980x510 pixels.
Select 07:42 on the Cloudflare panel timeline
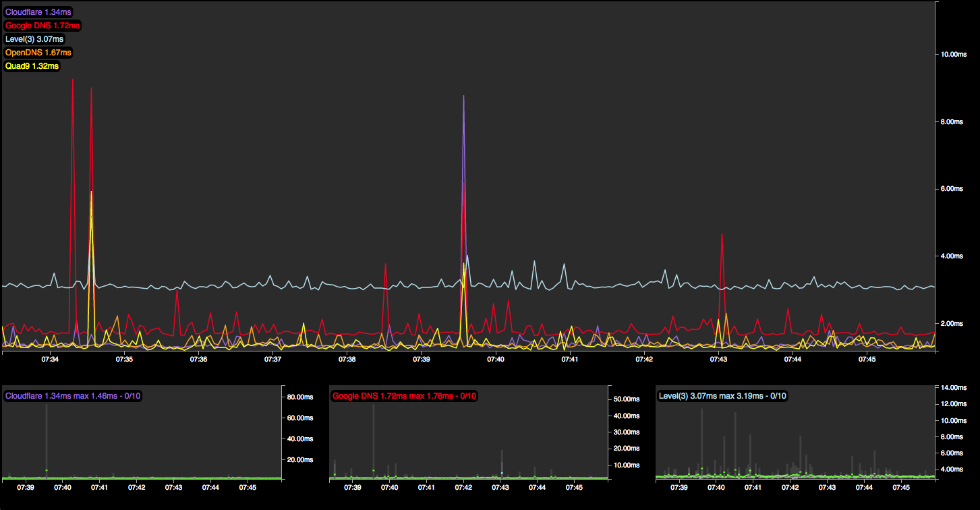[137, 487]
